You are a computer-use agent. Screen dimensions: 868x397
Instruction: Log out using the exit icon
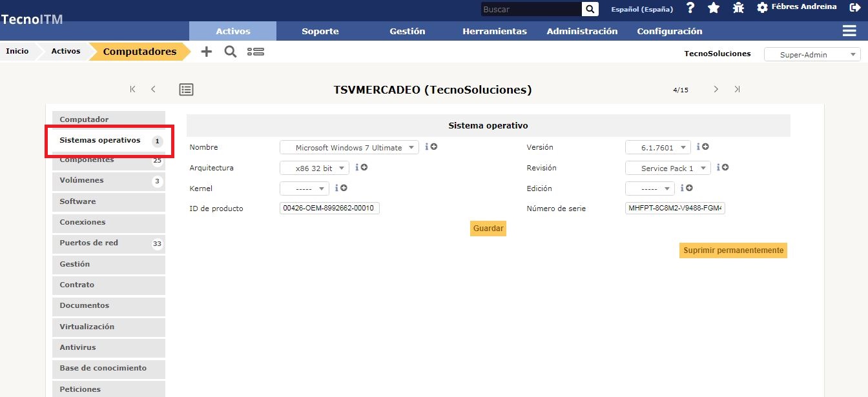pyautogui.click(x=855, y=8)
